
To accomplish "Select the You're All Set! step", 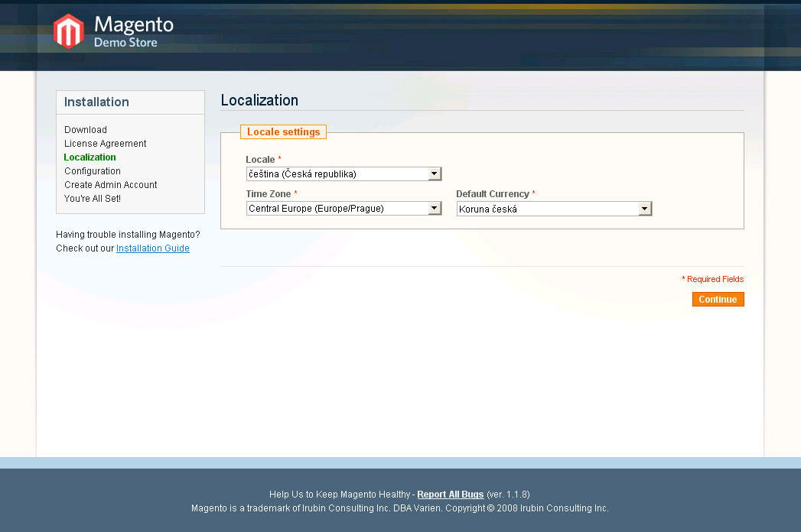I will point(93,199).
